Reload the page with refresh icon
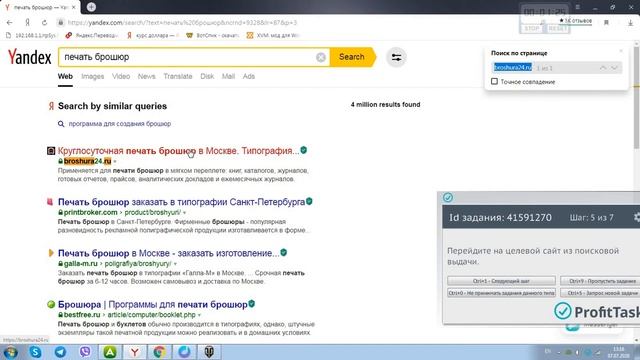Image resolution: width=640 pixels, height=360 pixels. click(x=44, y=22)
